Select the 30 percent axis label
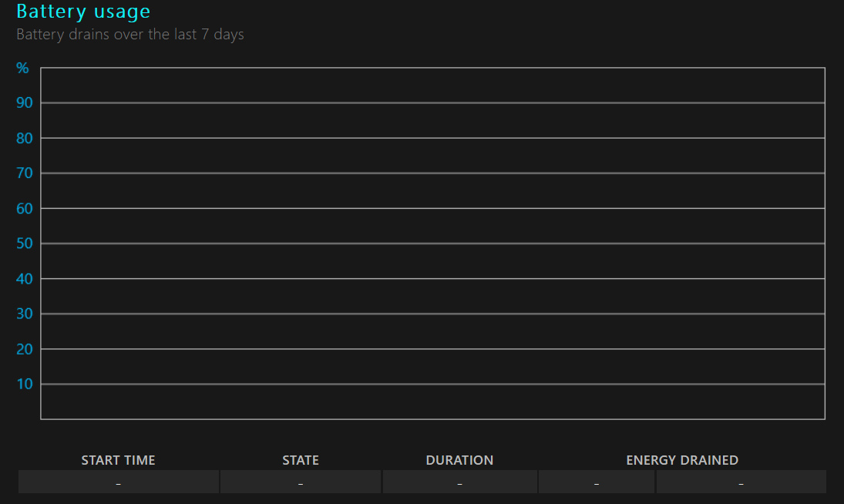844x504 pixels. tap(25, 314)
